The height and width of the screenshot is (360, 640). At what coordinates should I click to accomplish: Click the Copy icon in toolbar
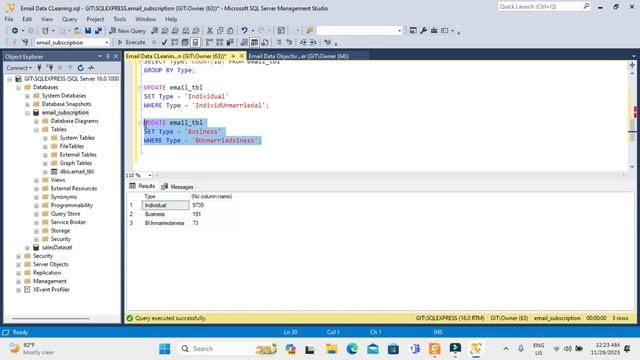coord(220,31)
